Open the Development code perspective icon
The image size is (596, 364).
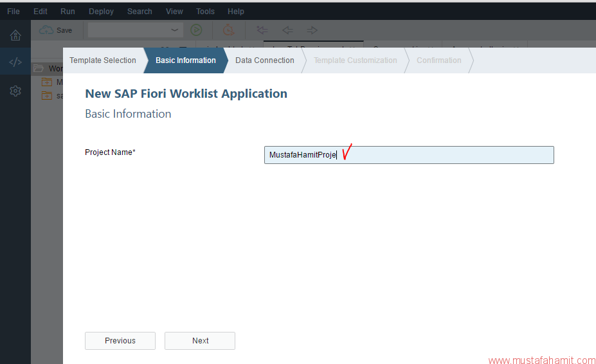15,62
